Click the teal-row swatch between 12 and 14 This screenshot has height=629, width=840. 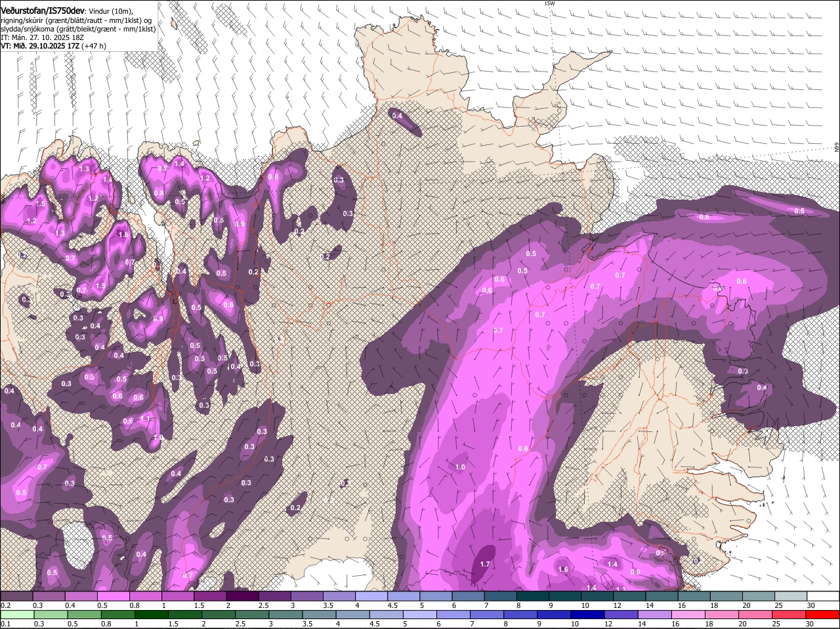[629, 596]
